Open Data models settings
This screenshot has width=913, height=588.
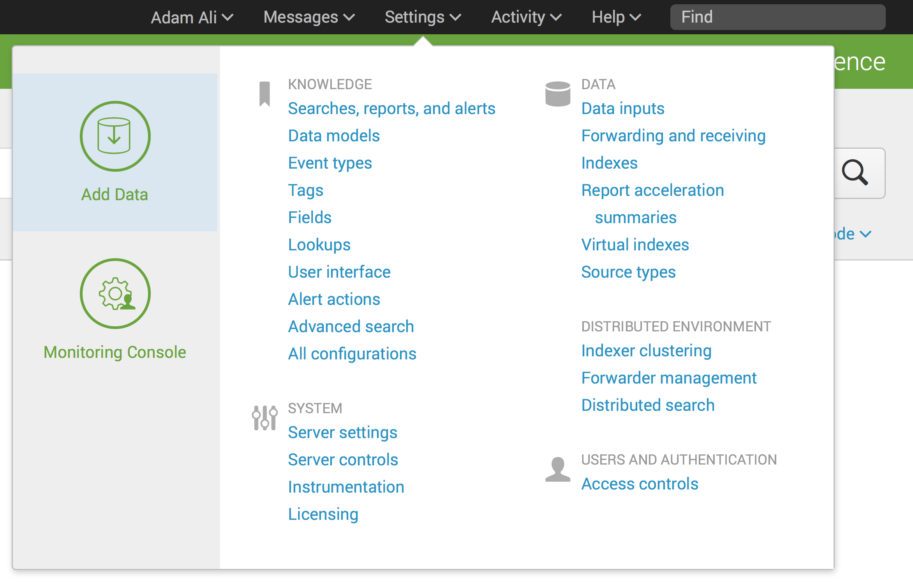coord(334,136)
